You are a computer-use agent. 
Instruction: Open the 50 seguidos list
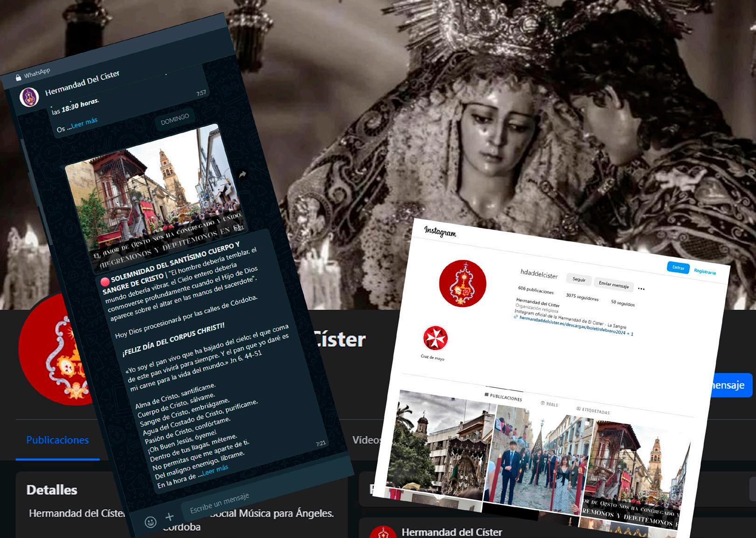[x=623, y=303]
